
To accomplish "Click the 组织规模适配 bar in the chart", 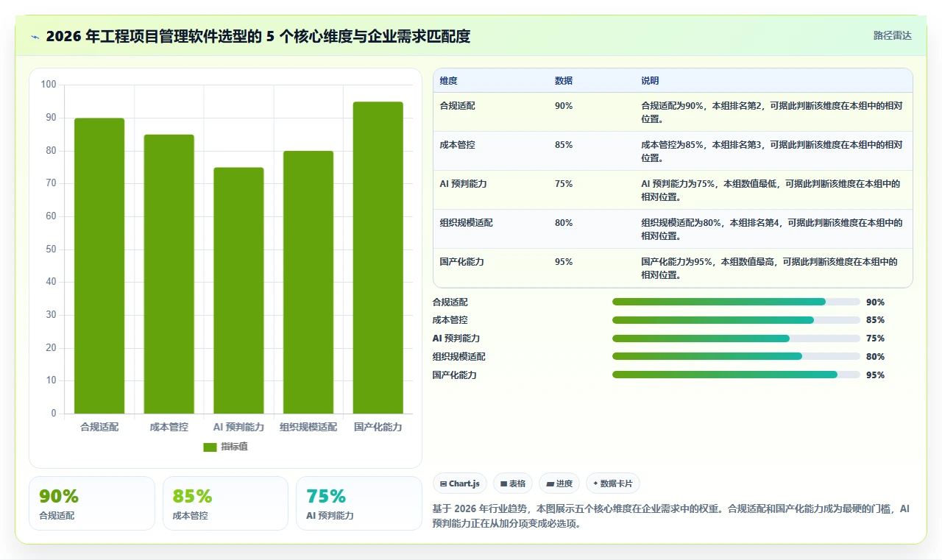I will pyautogui.click(x=308, y=282).
